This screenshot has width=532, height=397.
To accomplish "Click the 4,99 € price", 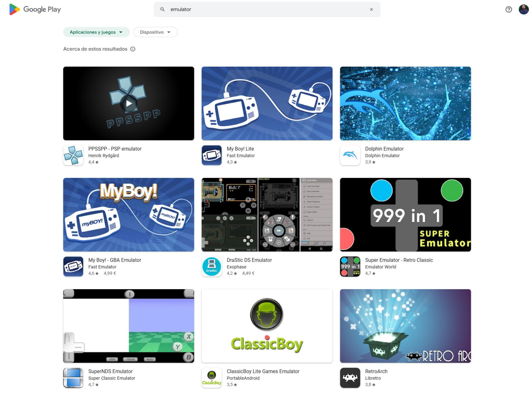I will 110,273.
